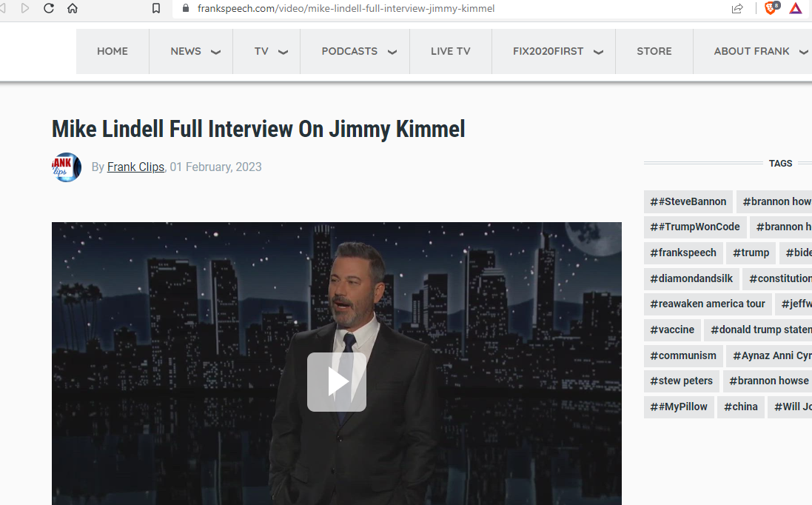The width and height of the screenshot is (812, 505).
Task: Expand the FIX2020FIRST menu chevron
Action: [598, 52]
